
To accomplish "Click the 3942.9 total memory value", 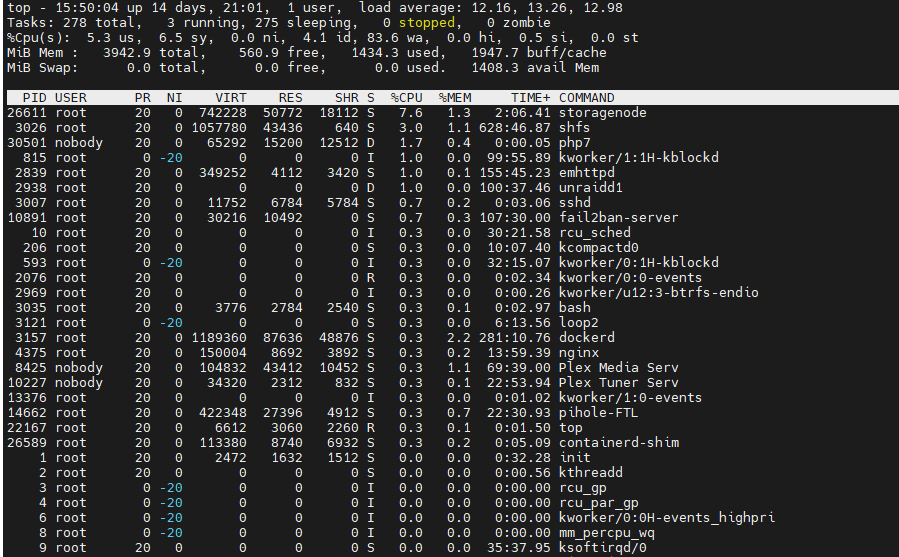I will (x=127, y=53).
